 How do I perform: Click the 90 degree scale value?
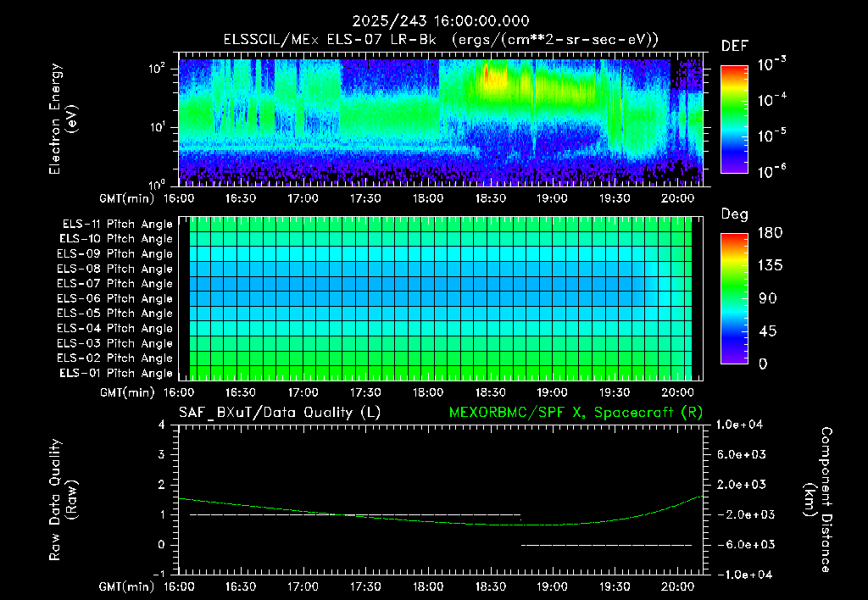767,298
